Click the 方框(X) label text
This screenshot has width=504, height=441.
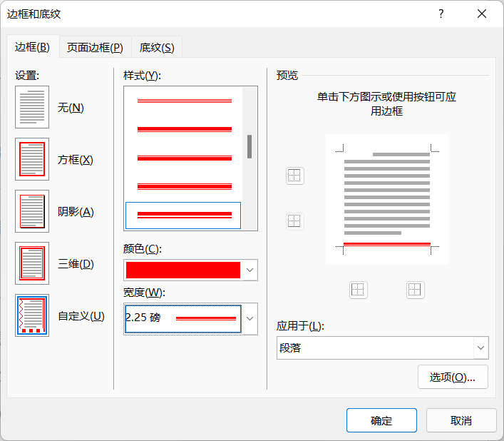point(76,160)
